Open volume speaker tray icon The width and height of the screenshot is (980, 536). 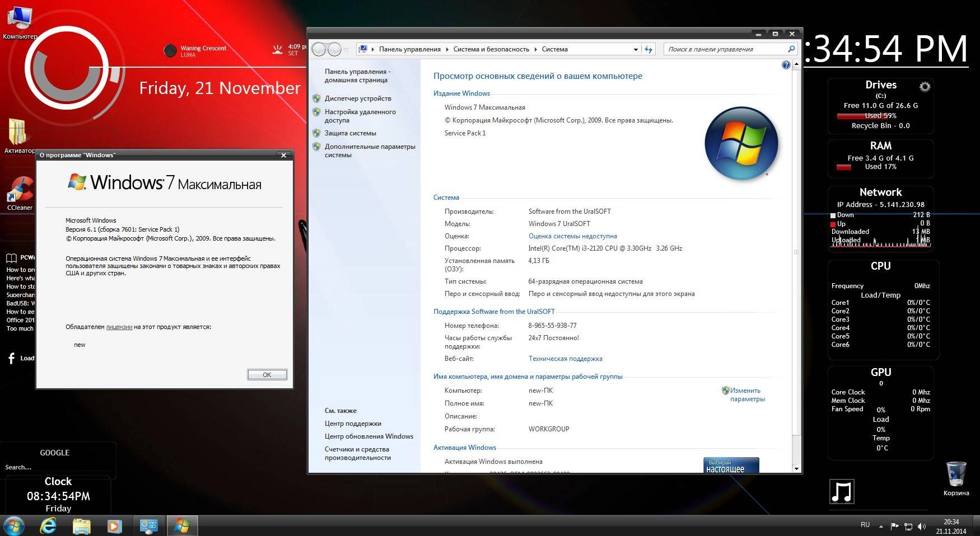pos(922,526)
